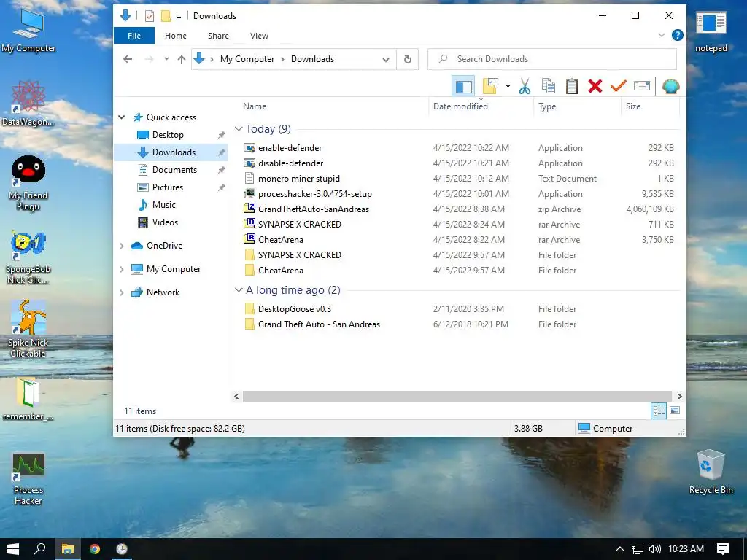The image size is (747, 560).
Task: Click the shell globe icon in toolbar
Action: 670,86
